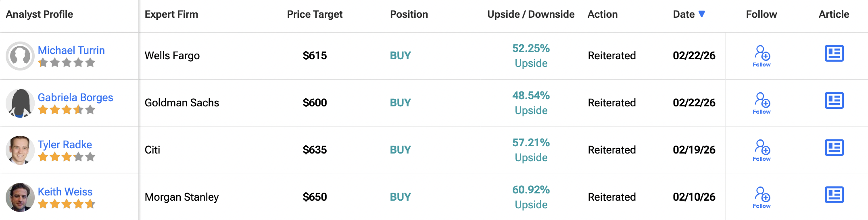The image size is (868, 220).
Task: Open the Citi article icon
Action: (x=834, y=148)
